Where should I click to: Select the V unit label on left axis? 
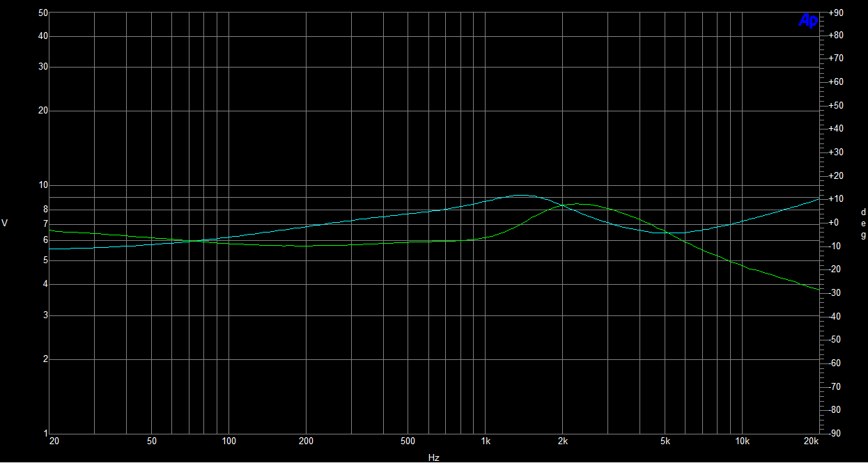(5, 223)
